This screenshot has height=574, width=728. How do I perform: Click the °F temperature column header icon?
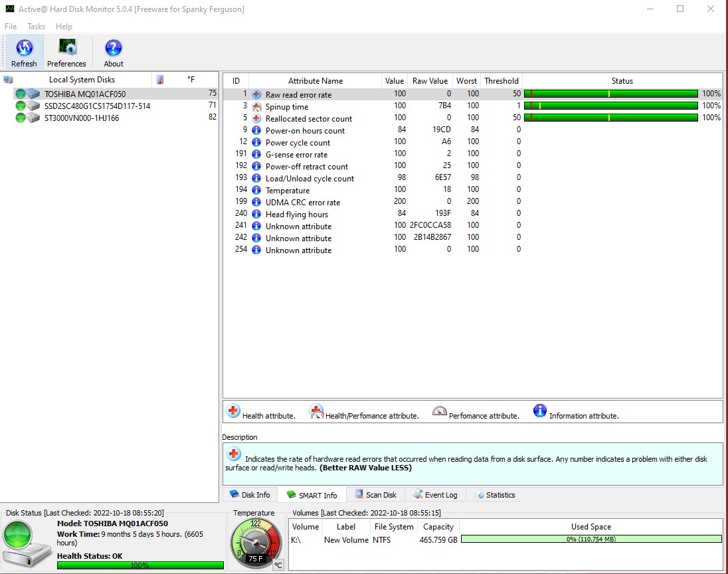[x=159, y=80]
